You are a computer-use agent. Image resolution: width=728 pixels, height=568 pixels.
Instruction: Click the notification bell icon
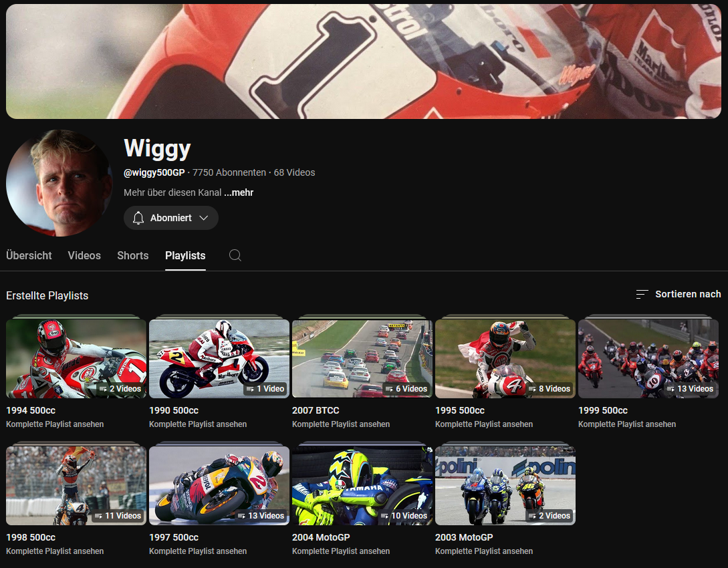[138, 218]
